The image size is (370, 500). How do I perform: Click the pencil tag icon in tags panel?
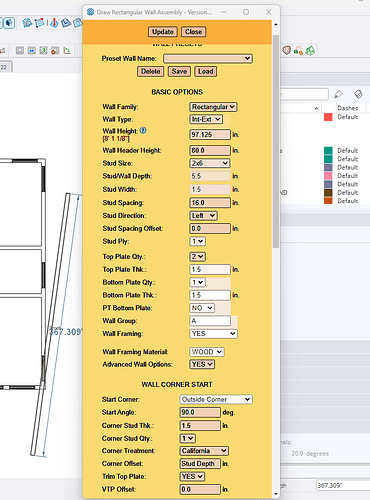point(338,94)
